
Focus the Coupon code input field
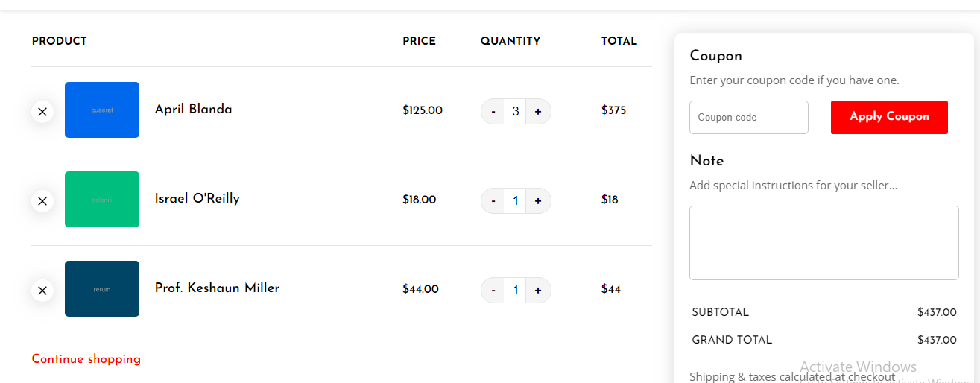749,117
